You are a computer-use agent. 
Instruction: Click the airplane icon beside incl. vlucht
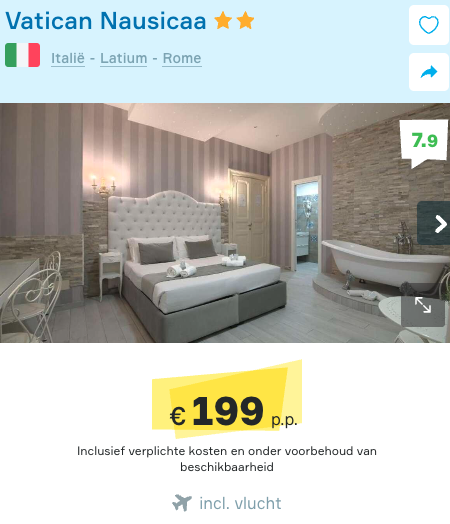tap(182, 503)
